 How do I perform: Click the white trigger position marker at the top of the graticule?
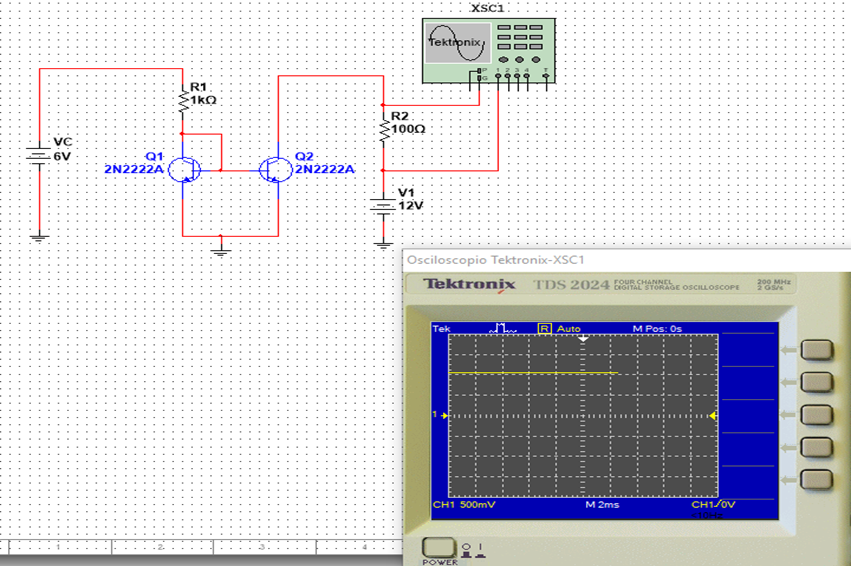coord(583,339)
